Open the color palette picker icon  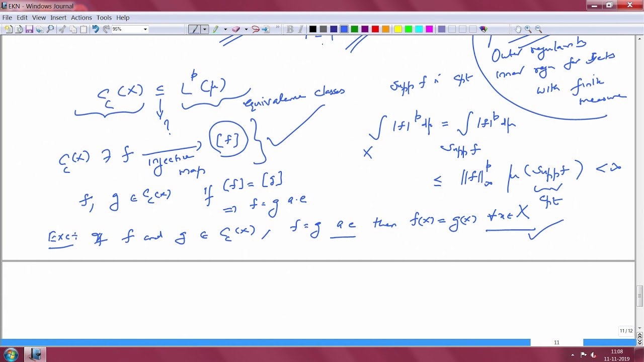pos(484,29)
